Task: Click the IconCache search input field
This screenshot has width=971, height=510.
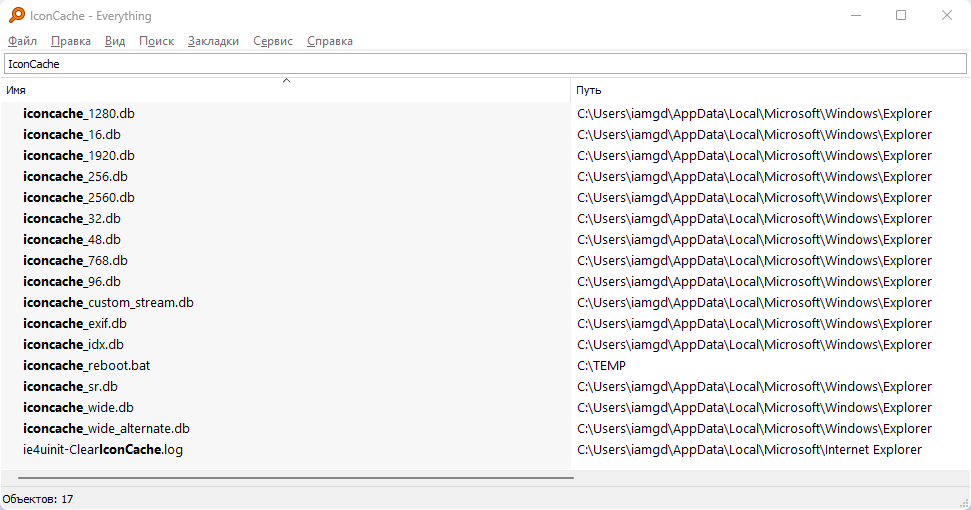Action: 485,64
